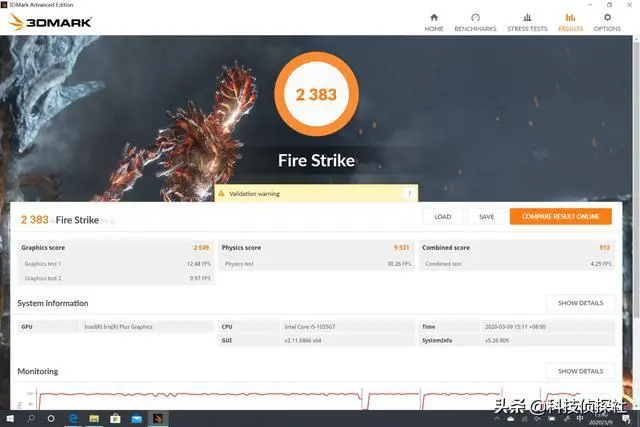
Task: Switch the Chinese IME language indicator
Action: tap(580, 419)
